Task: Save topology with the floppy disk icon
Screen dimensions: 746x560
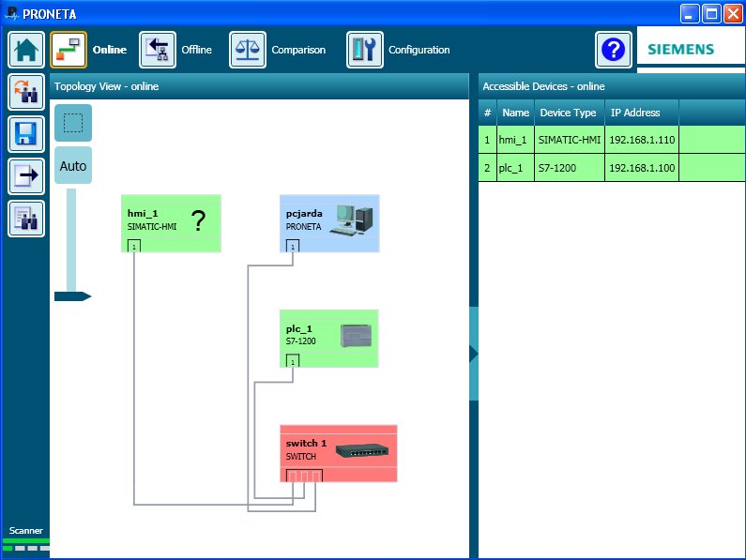Action: click(x=26, y=134)
